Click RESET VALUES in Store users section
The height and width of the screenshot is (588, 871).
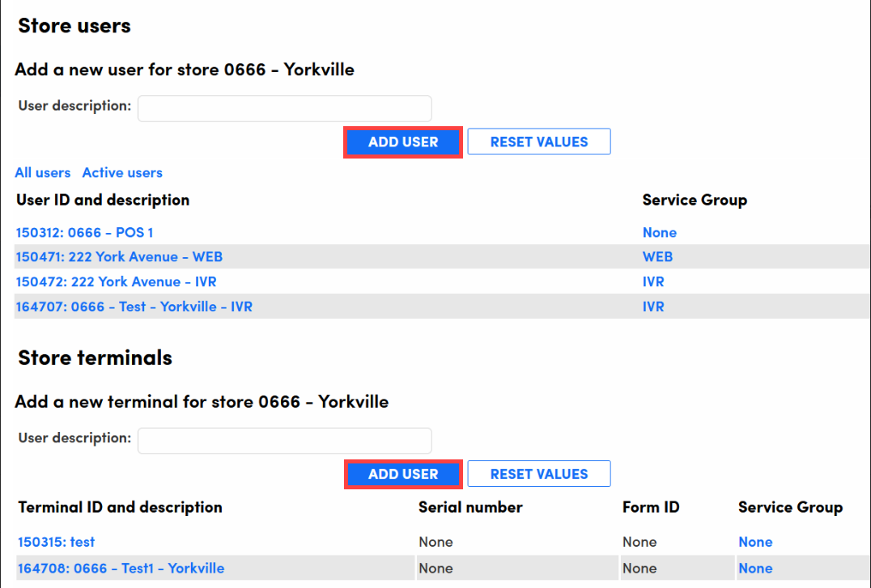538,142
